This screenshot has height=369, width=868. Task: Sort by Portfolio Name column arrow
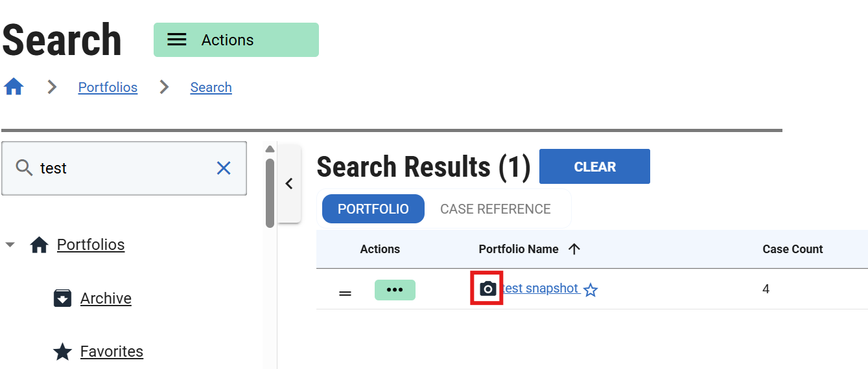574,249
